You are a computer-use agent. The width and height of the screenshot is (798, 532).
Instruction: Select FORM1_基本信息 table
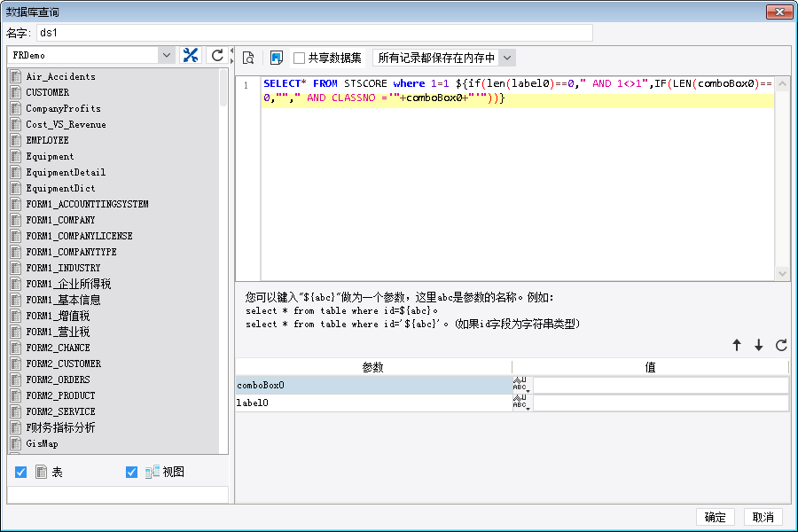(x=63, y=300)
